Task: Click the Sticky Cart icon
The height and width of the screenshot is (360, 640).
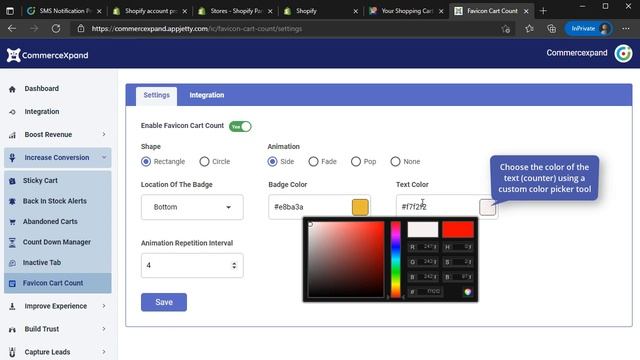Action: click(12, 181)
